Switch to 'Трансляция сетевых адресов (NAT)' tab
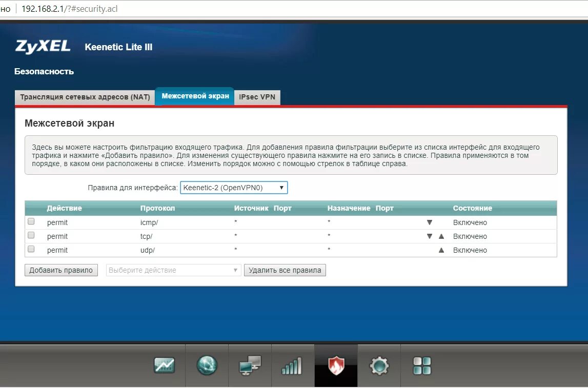The height and width of the screenshot is (388, 588). pos(85,97)
